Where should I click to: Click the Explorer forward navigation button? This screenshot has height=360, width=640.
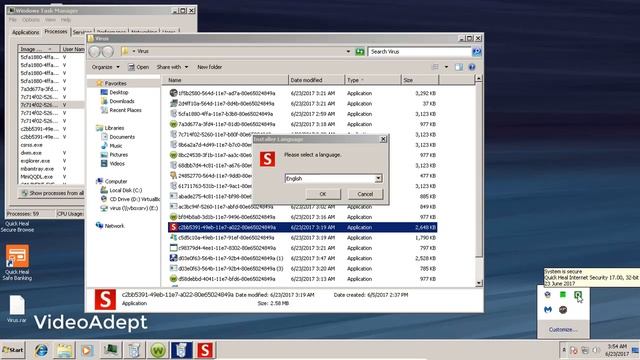click(x=108, y=51)
